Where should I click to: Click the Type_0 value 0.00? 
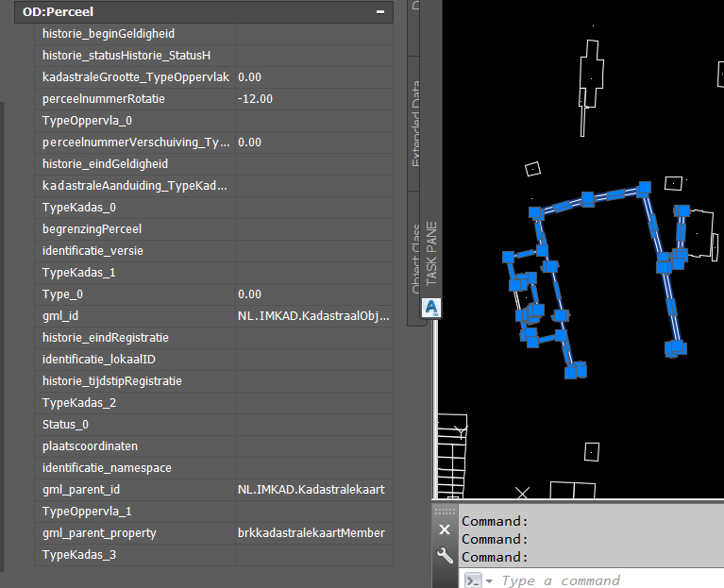(x=314, y=294)
